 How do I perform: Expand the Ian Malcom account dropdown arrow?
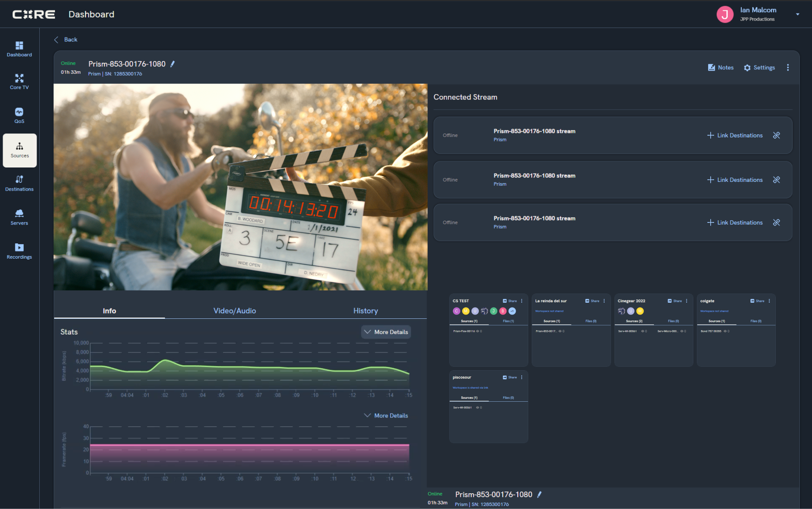[x=798, y=14]
